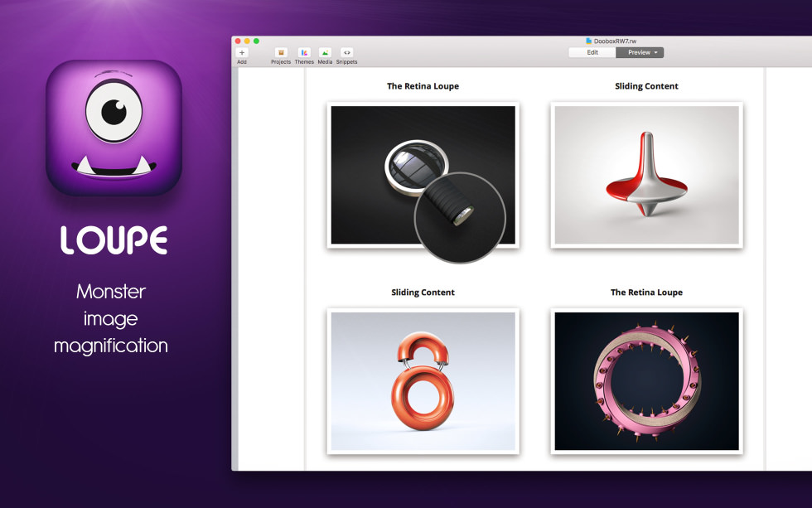Screen dimensions: 812x508
Task: Click the orange ring padlock image
Action: [x=423, y=381]
